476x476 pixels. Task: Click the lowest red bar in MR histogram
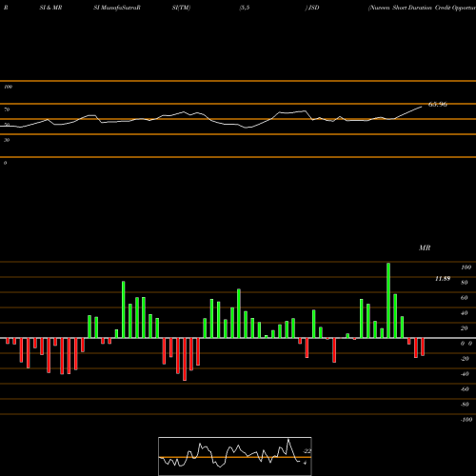[x=185, y=359]
